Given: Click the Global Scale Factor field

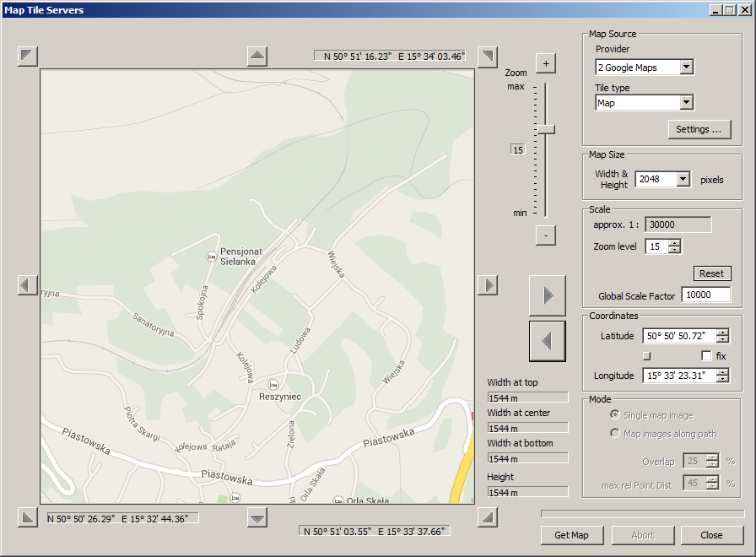Looking at the screenshot, I should tap(705, 295).
